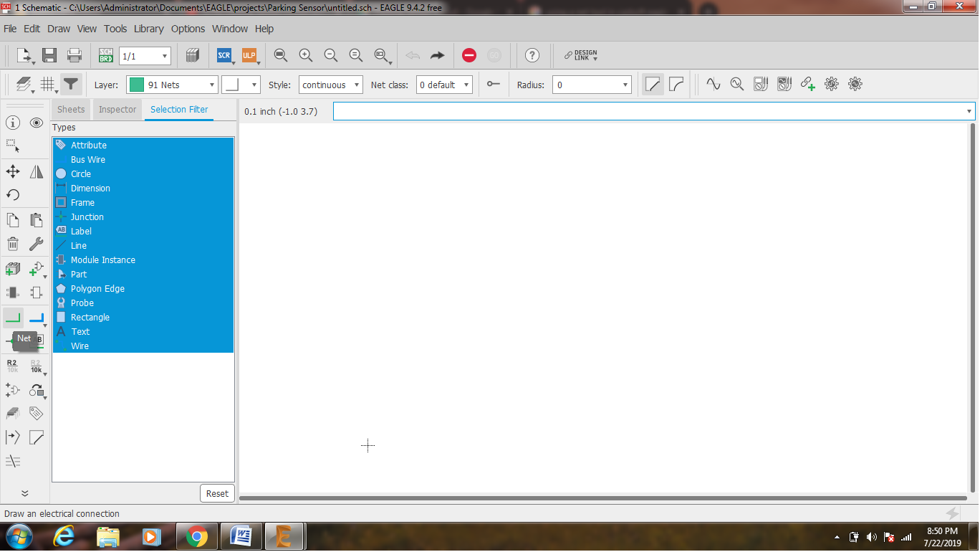
Task: Switch to the Sheets tab
Action: coord(71,110)
